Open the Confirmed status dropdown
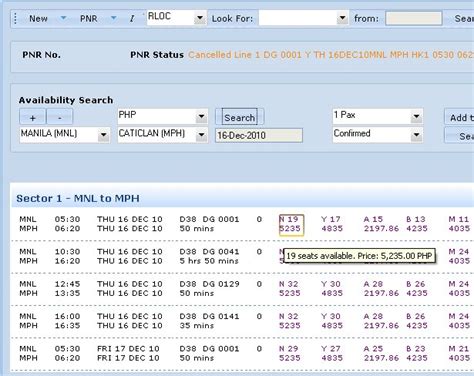This screenshot has height=376, width=474. [416, 135]
